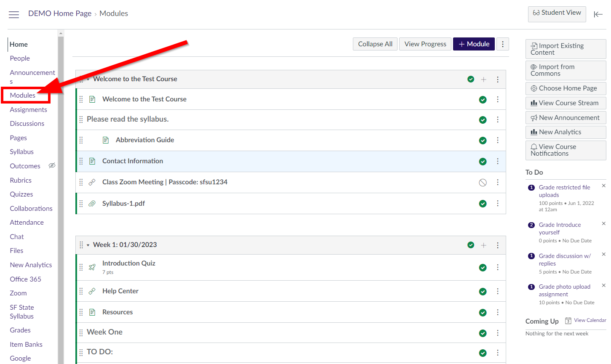Viewport: 611px width, 364px height.
Task: Toggle published state of Help Center
Action: click(x=483, y=292)
